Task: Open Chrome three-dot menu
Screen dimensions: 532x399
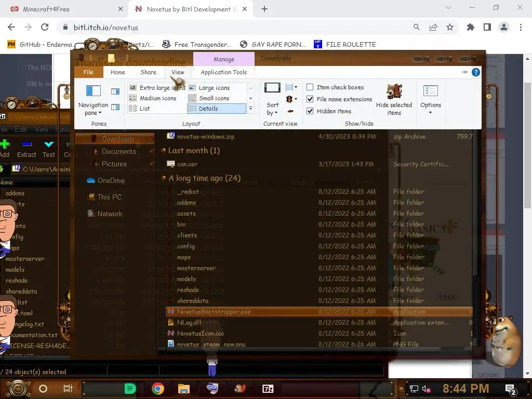Action: (521, 28)
